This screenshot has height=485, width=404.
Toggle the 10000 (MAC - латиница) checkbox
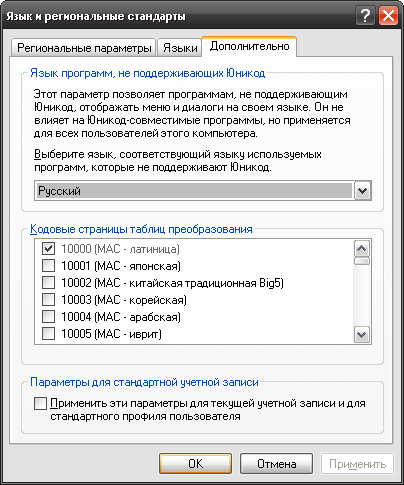pyautogui.click(x=48, y=248)
